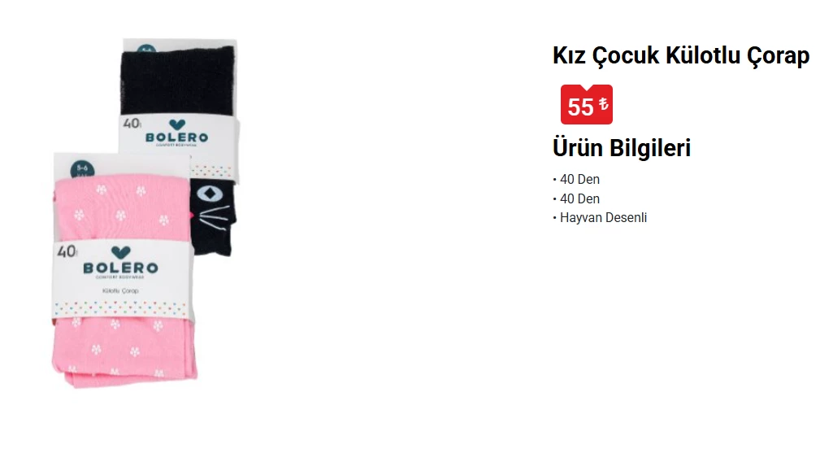
Task: Click the Külotlu Çorap text on pink label
Action: (121, 291)
